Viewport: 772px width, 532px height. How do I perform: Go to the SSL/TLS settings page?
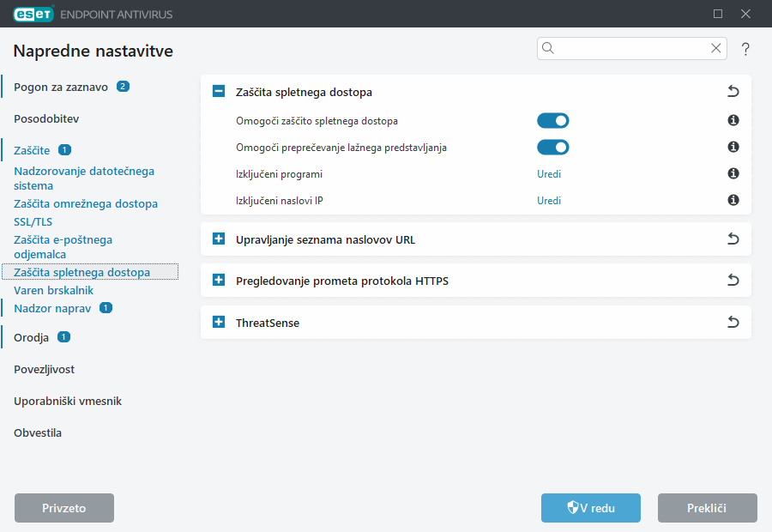coord(33,221)
